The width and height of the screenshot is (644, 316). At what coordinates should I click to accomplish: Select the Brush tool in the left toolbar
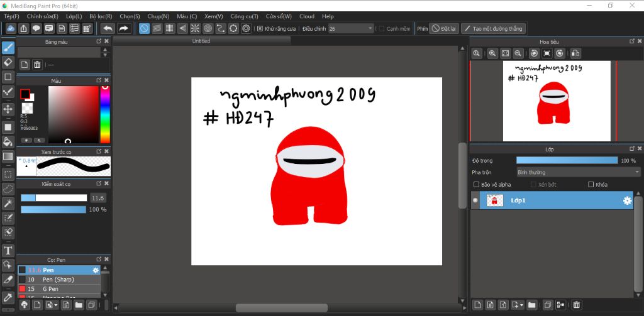pyautogui.click(x=8, y=48)
